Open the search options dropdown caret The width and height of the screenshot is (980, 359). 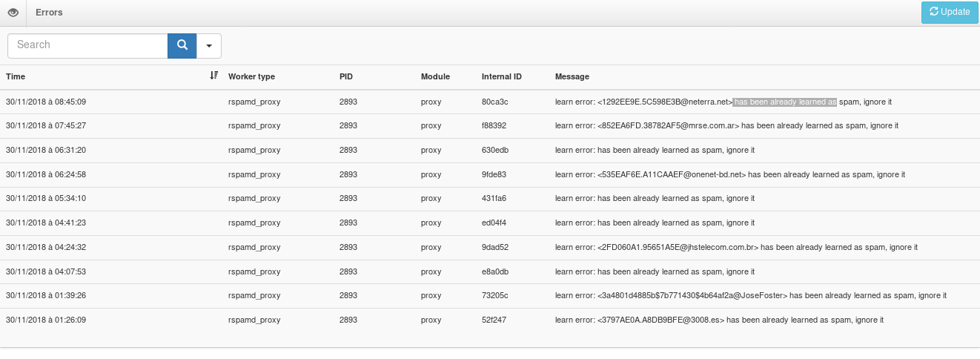tap(209, 45)
